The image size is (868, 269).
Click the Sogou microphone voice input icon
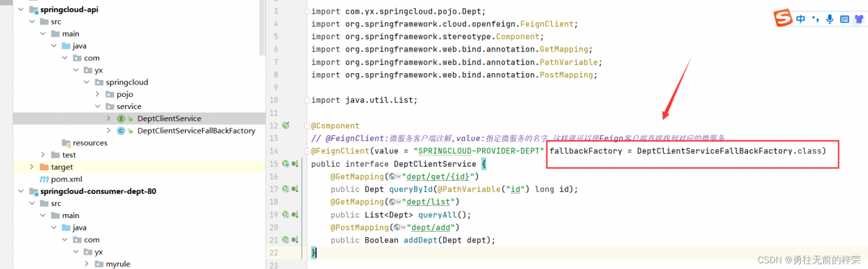pos(829,20)
